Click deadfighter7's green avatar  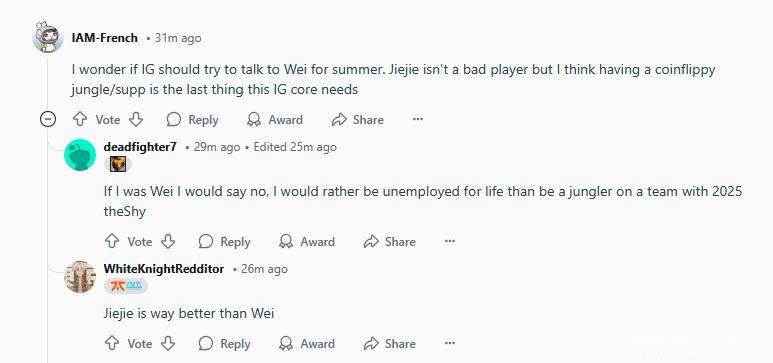(80, 155)
